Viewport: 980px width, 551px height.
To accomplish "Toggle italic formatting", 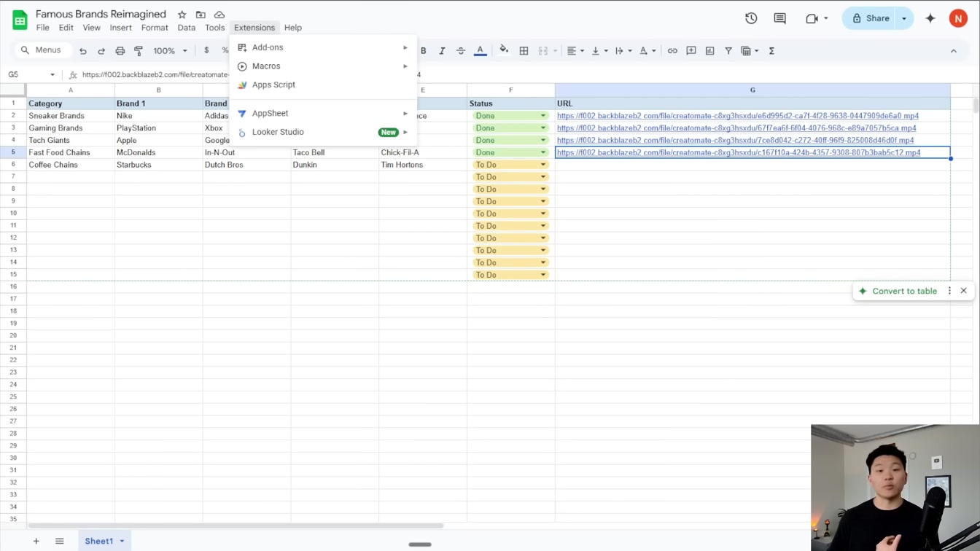I will (x=442, y=51).
